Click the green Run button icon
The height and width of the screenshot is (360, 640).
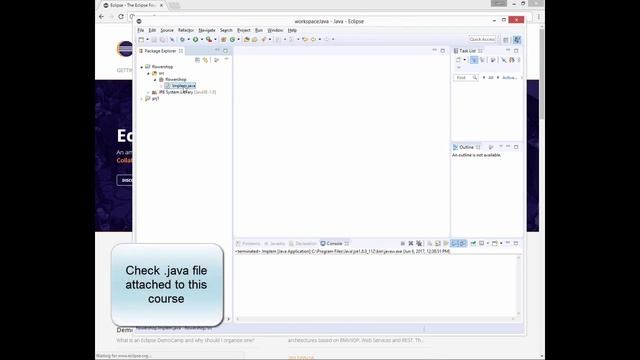point(196,40)
